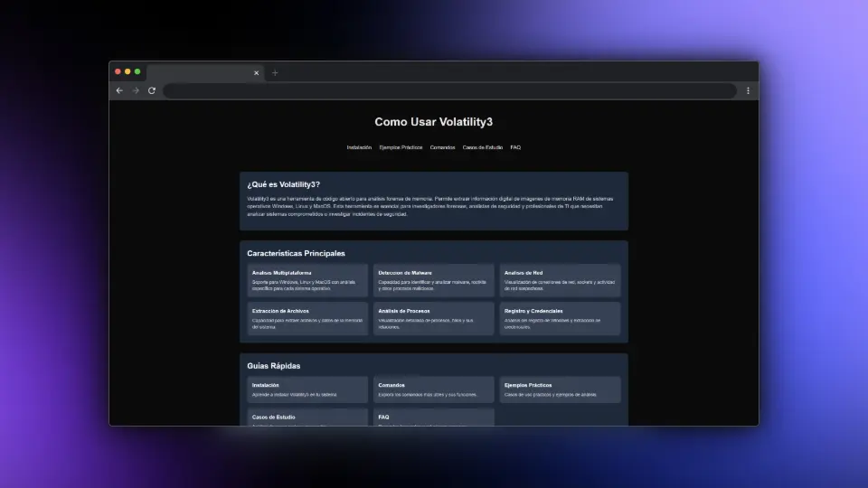
Task: Open Casos de Estudio in top navigation
Action: (x=483, y=147)
